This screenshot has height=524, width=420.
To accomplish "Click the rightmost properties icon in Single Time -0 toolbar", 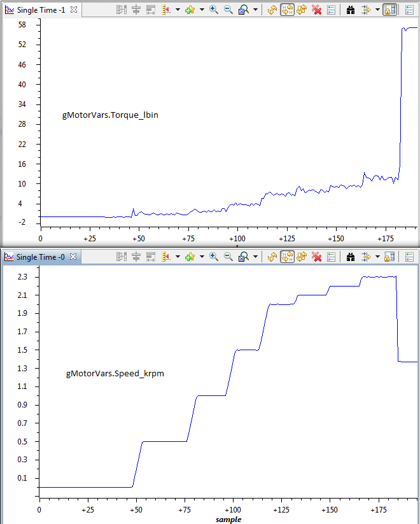I will click(x=409, y=257).
